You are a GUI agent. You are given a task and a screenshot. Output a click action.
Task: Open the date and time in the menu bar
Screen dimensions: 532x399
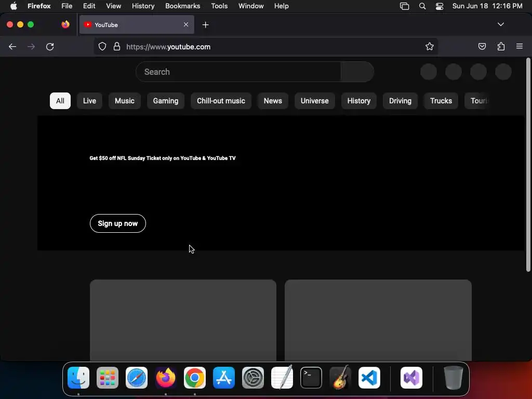tap(487, 6)
